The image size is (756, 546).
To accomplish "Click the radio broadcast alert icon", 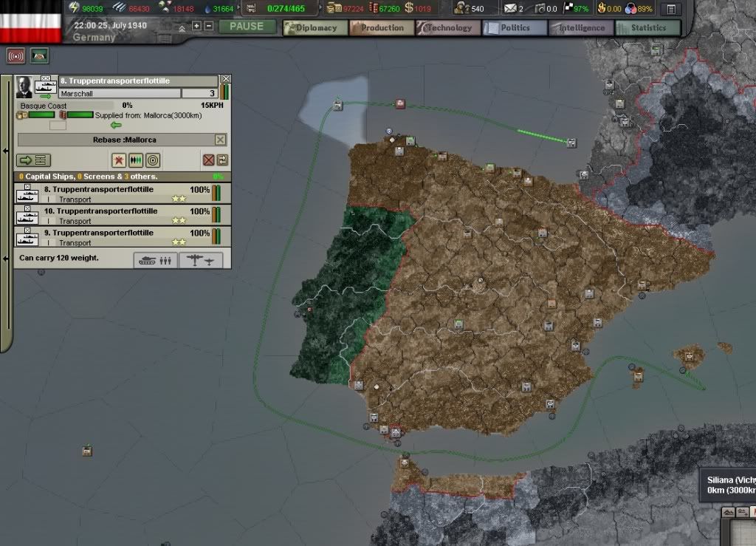I will (16, 56).
